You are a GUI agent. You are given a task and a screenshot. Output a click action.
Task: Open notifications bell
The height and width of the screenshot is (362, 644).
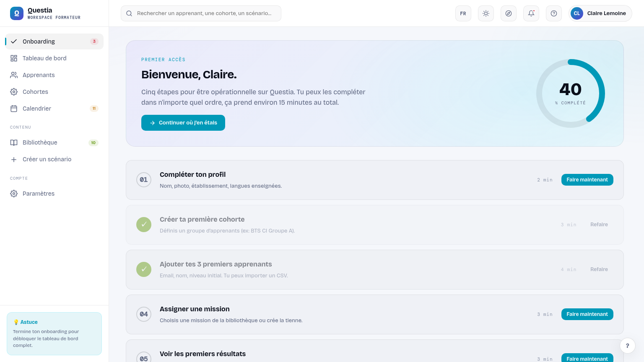pos(531,13)
